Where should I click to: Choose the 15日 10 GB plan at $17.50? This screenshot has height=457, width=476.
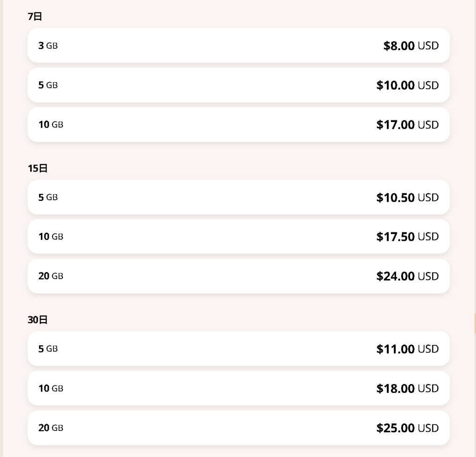click(x=238, y=237)
